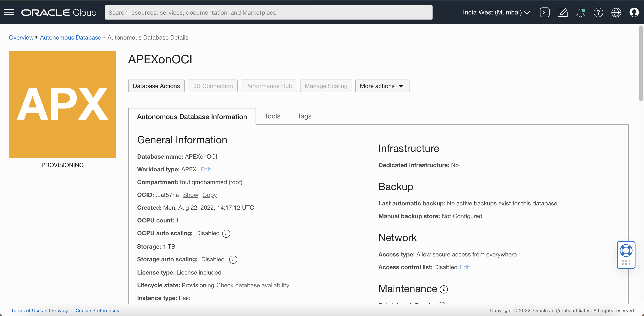Open the notifications bell
The image size is (644, 316).
click(x=580, y=12)
